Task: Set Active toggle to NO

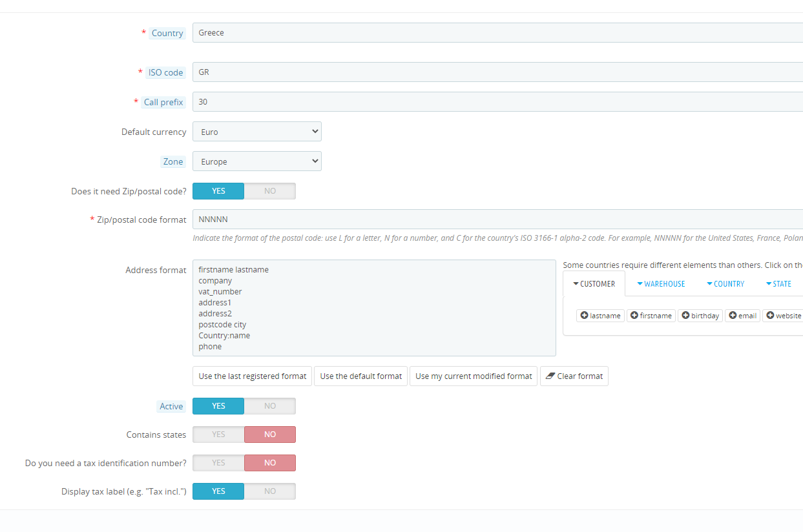Action: click(270, 406)
